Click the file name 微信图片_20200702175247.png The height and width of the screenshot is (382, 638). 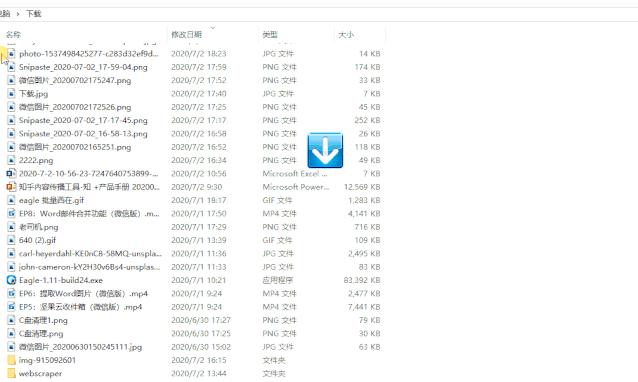coord(75,80)
